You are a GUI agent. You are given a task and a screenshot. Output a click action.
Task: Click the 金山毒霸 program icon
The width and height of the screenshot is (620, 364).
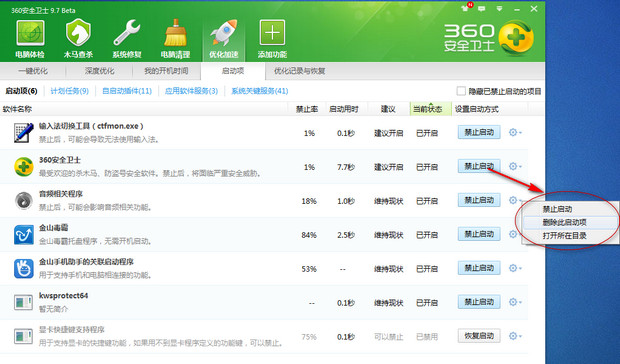click(x=24, y=235)
